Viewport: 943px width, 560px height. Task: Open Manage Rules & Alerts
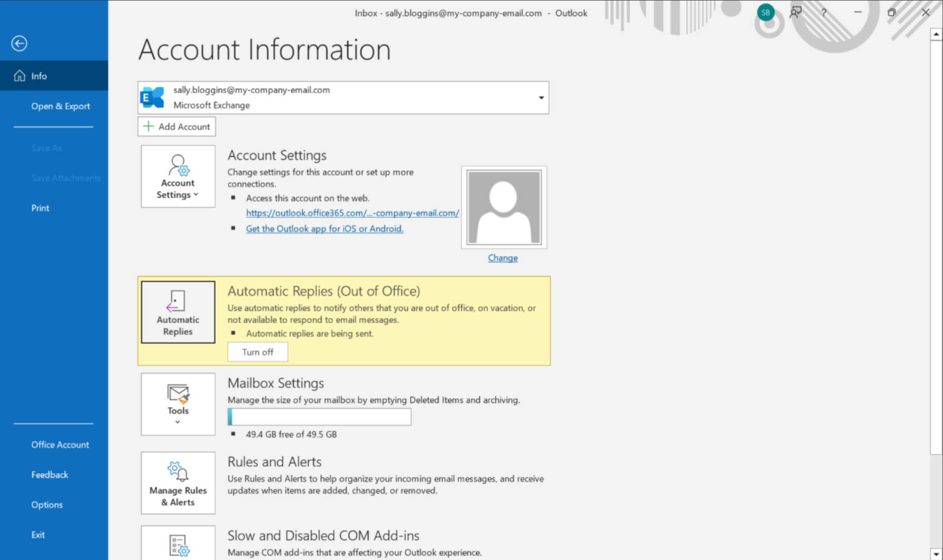[178, 483]
